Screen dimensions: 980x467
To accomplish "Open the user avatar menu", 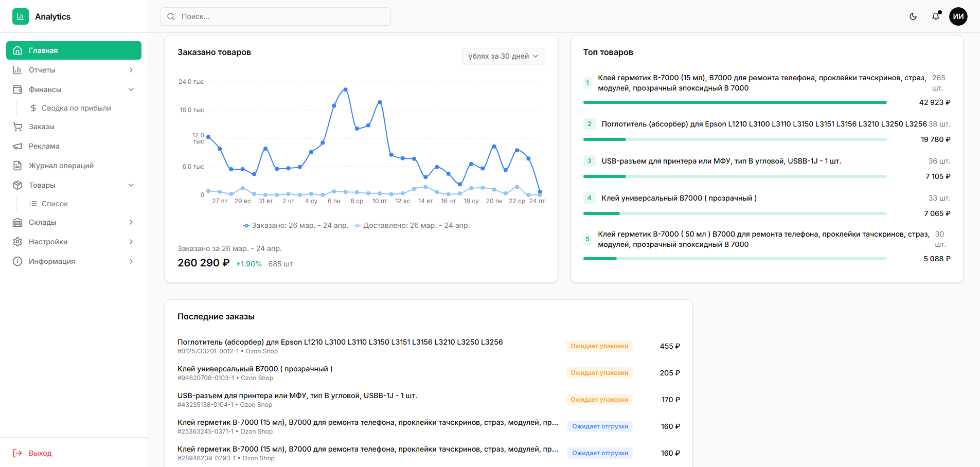I will (958, 16).
